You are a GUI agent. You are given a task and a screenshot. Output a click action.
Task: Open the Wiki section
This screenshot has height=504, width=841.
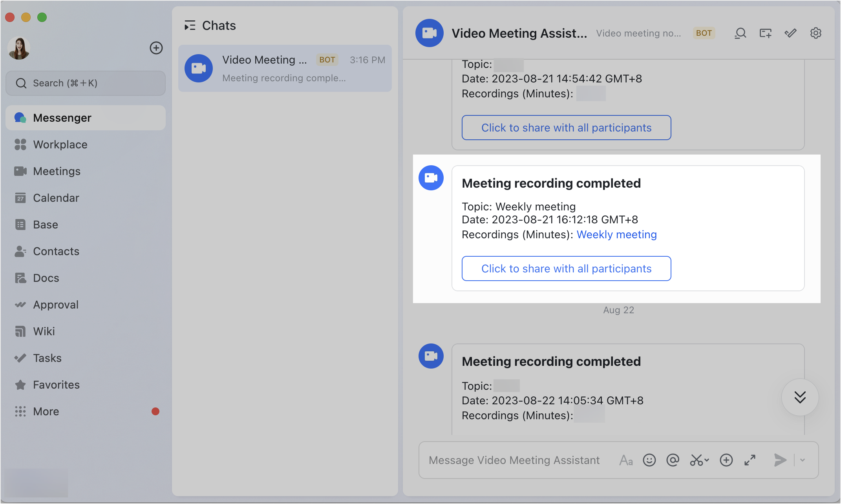coord(44,331)
